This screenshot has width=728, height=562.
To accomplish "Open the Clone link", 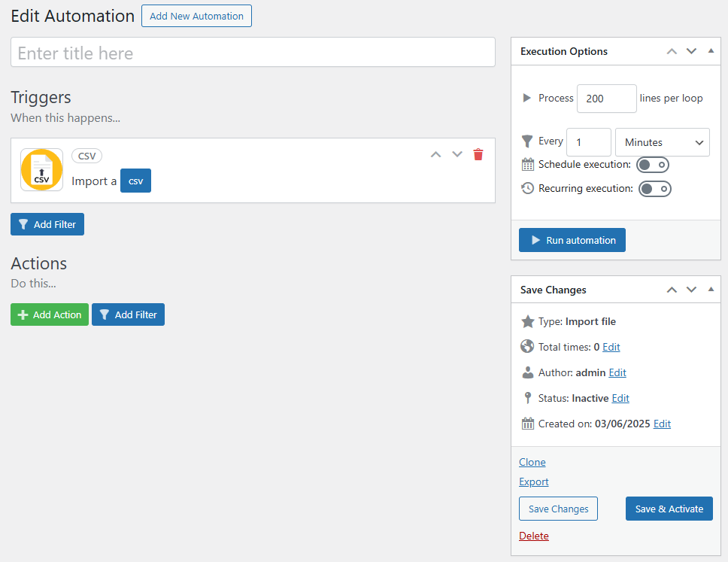I will (x=532, y=462).
